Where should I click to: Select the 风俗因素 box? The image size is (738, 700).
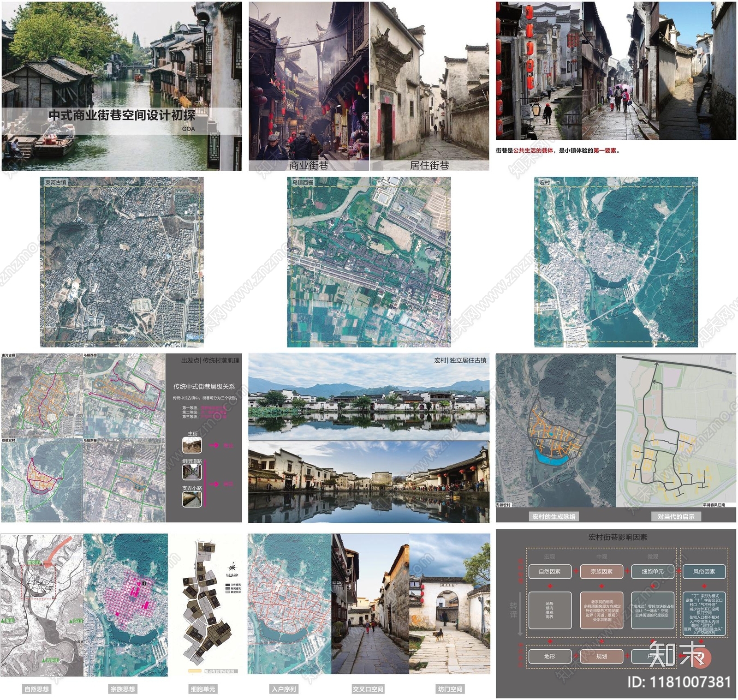point(704,571)
